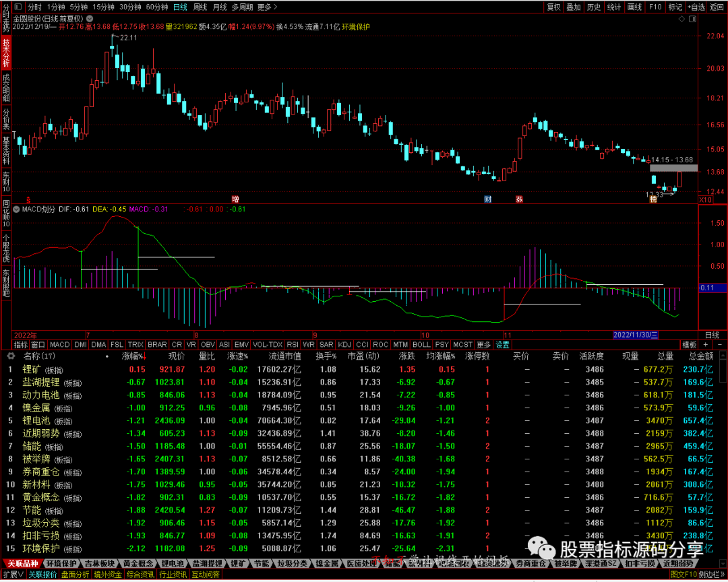
Task: Select the MCST indicator
Action: pos(463,345)
